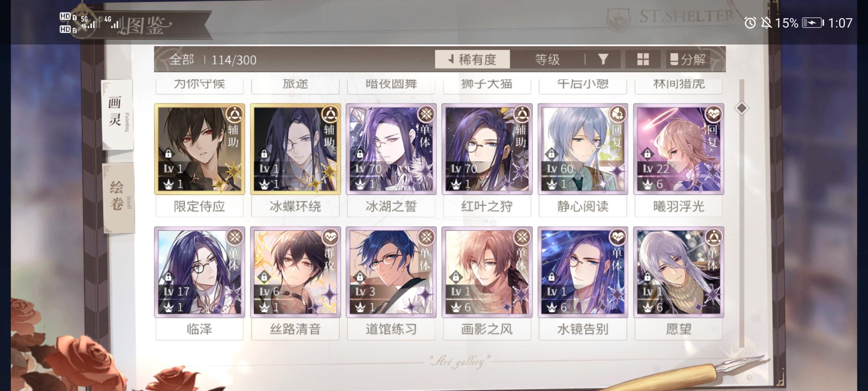Switch to grid view layout icon
The image size is (868, 391).
(643, 59)
